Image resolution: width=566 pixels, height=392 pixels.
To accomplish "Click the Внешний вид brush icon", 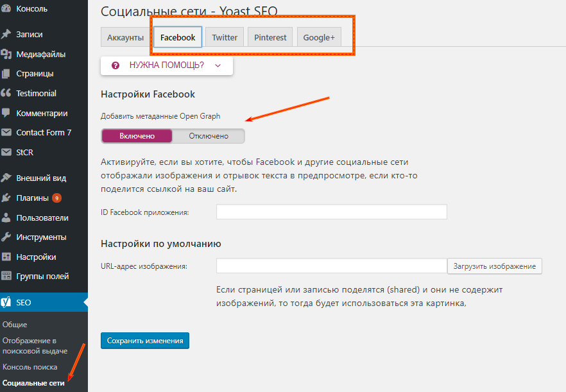I will pos(6,178).
